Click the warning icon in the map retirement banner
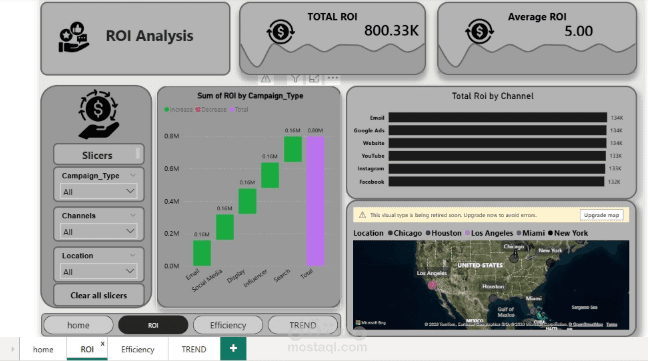 (362, 215)
